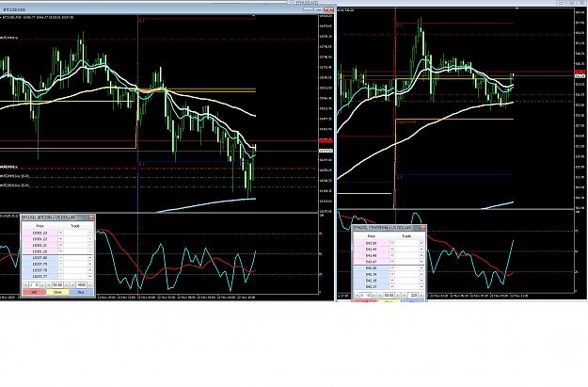Click the Trade column header in the ETHUSD panel
The image size is (588, 387).
coord(406,236)
